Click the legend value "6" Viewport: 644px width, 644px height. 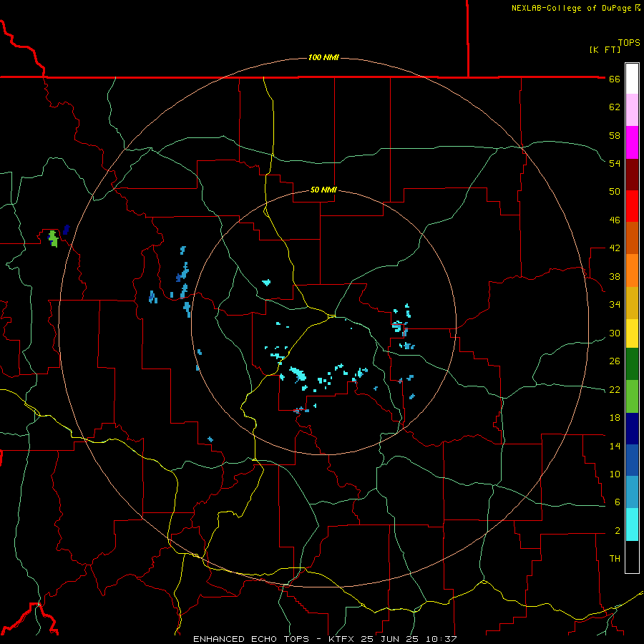[617, 502]
